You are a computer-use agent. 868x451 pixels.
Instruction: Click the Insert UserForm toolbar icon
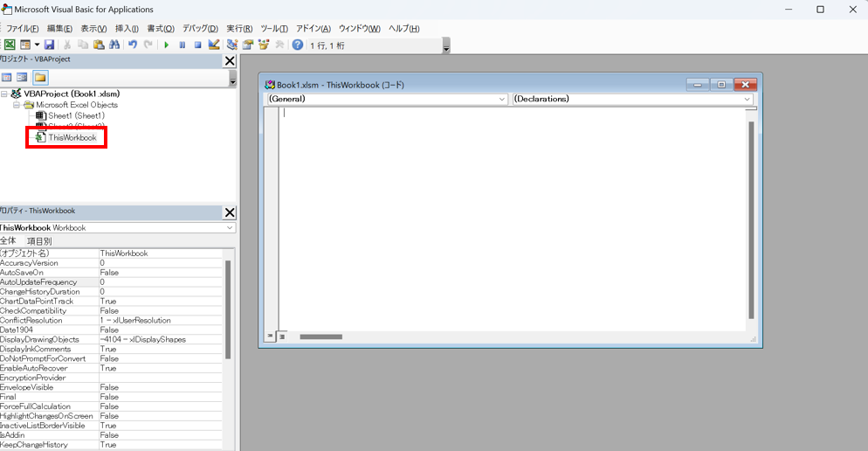(x=25, y=45)
